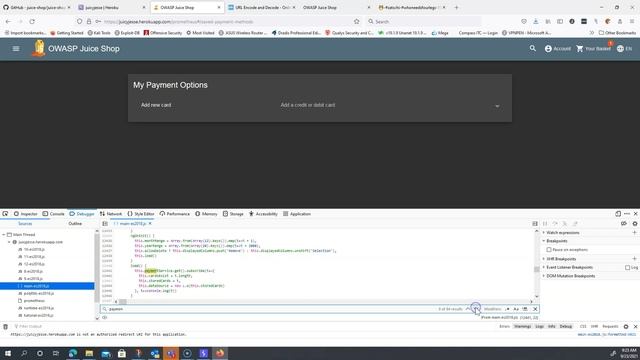
Task: Switch to the Outline tab in debugger
Action: pos(75,224)
